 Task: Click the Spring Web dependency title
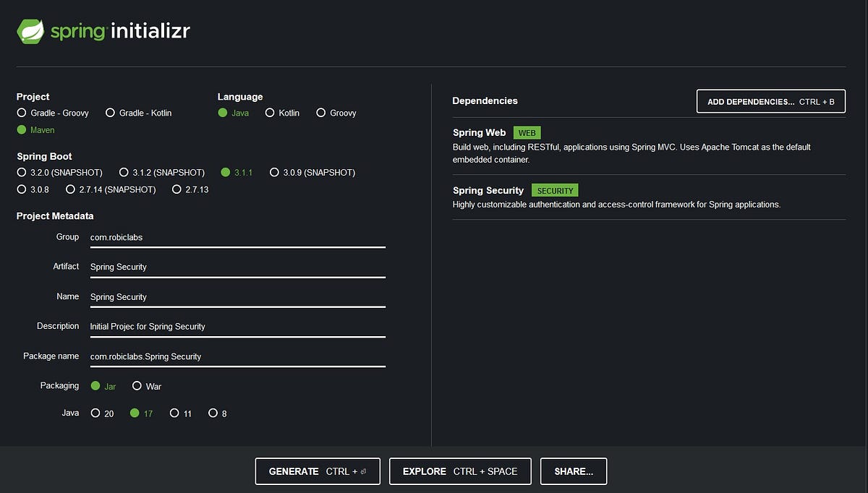tap(480, 133)
